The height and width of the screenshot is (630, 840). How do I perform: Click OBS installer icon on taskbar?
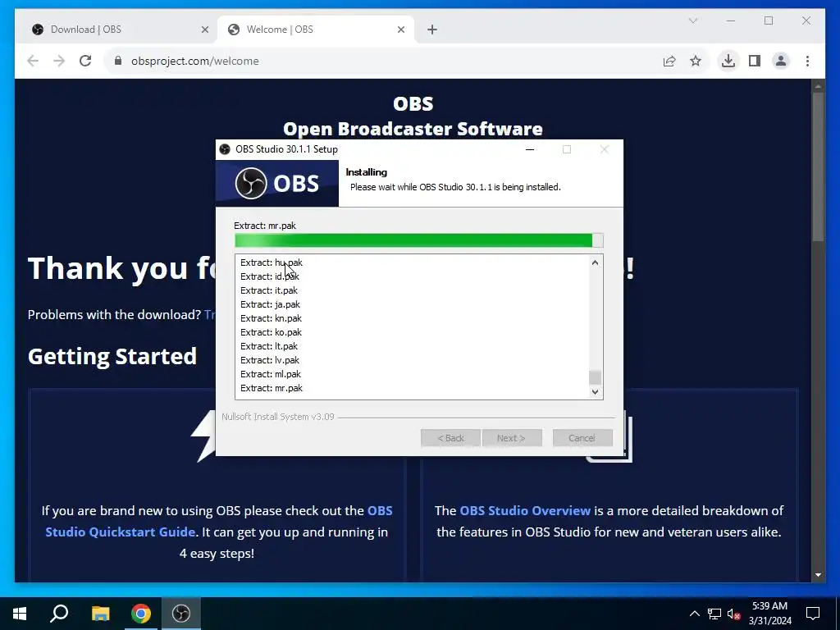(181, 614)
